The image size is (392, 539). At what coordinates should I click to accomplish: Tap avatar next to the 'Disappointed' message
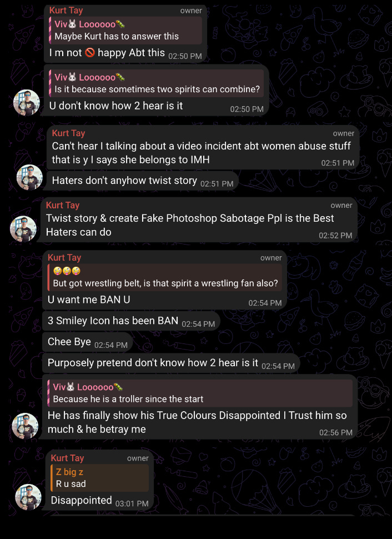click(28, 497)
